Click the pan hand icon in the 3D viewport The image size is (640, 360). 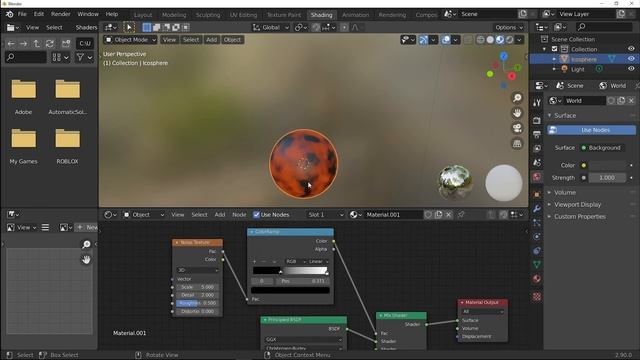tap(517, 113)
